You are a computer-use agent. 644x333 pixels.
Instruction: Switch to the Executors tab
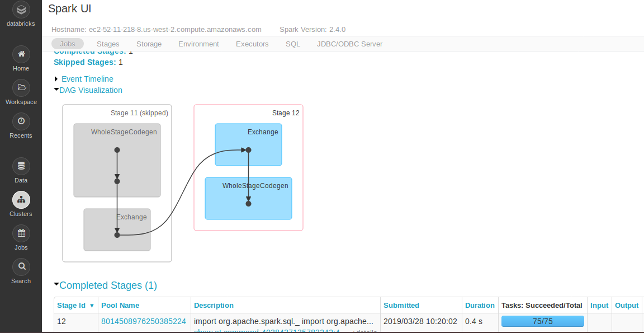click(252, 44)
